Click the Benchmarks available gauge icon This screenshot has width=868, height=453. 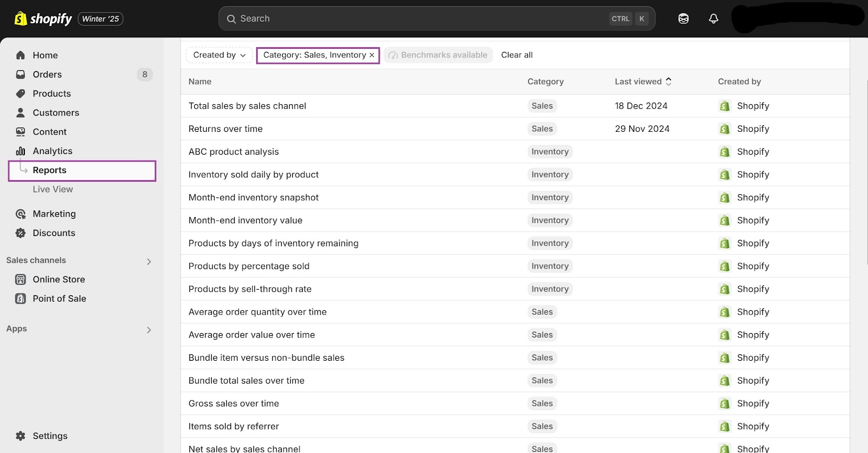coord(393,55)
